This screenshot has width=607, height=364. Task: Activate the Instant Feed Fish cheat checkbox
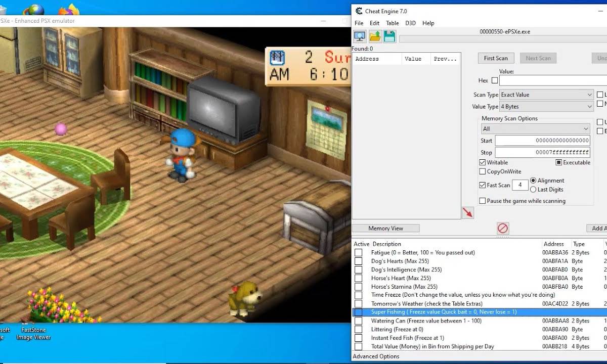click(359, 338)
